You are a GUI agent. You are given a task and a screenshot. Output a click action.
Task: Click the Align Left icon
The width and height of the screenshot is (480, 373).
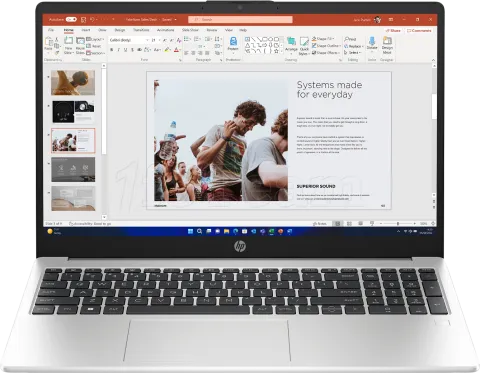point(186,53)
